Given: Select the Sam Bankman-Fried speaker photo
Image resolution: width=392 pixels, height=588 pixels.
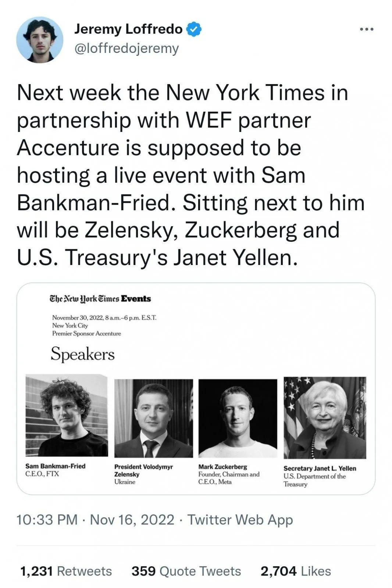Looking at the screenshot, I should pos(67,416).
